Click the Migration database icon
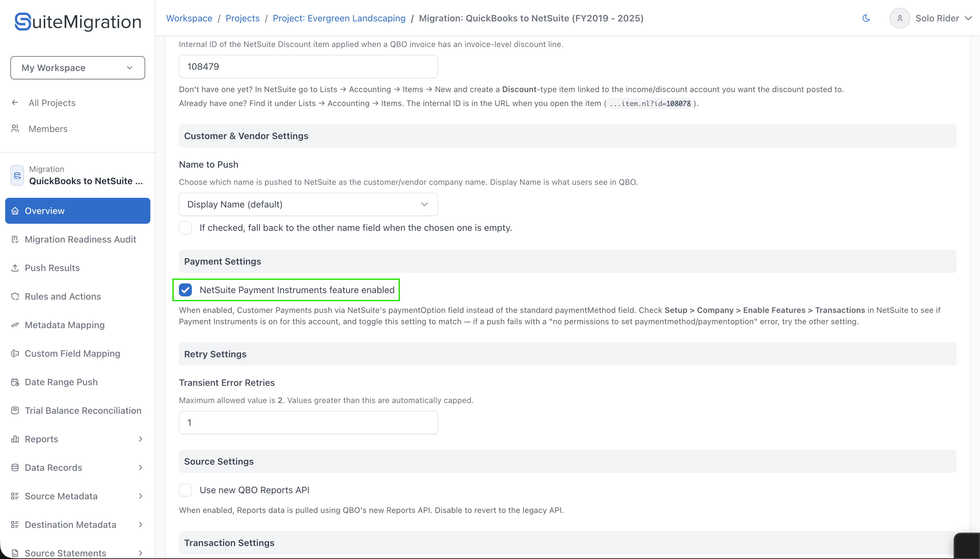The image size is (980, 559). pos(17,175)
